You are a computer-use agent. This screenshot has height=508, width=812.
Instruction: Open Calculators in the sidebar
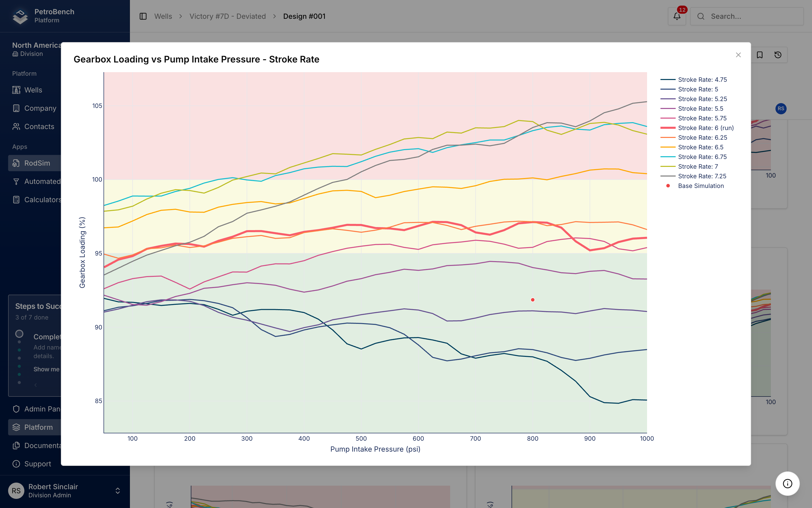tap(35, 200)
